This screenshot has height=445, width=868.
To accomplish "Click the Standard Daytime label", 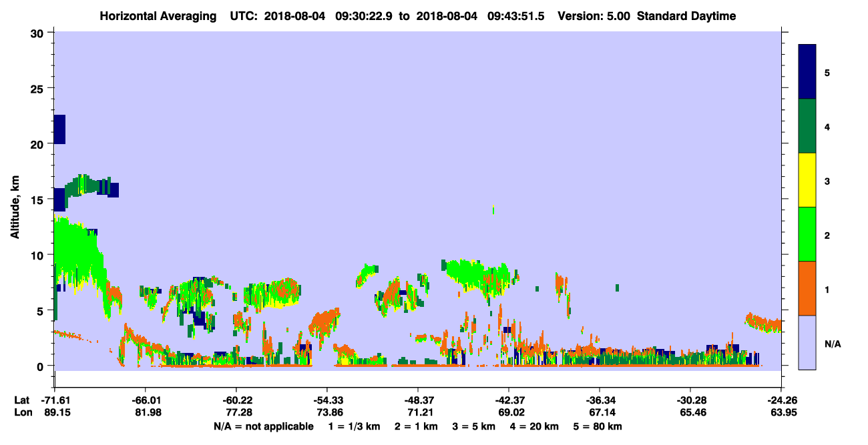I will click(686, 16).
